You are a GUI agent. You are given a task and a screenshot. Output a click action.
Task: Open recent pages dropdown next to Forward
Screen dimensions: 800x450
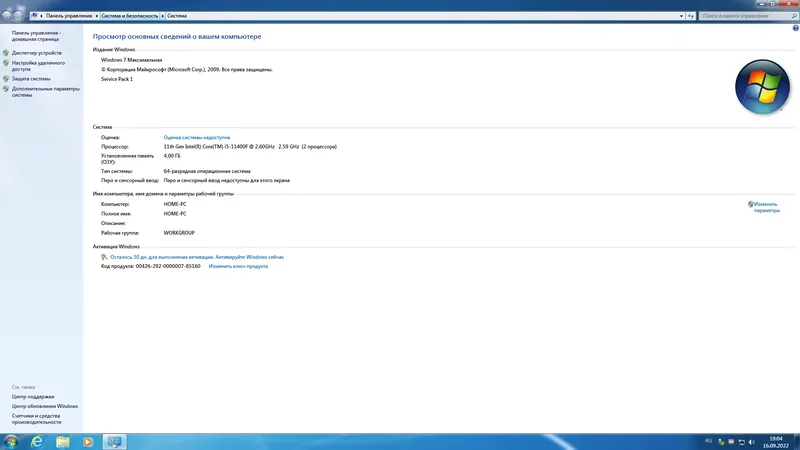[x=27, y=16]
